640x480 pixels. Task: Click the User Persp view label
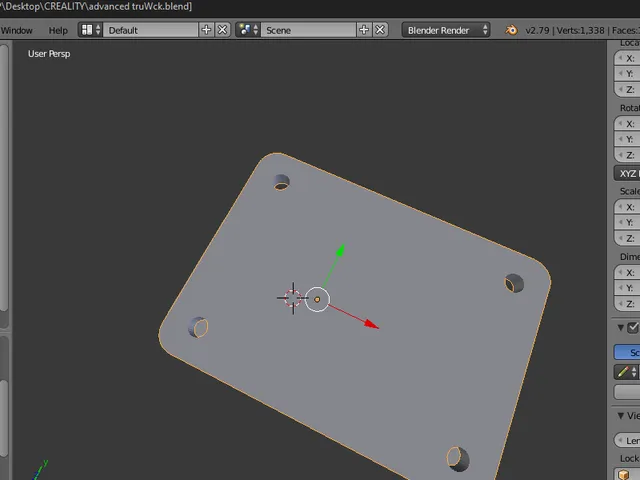click(x=49, y=53)
